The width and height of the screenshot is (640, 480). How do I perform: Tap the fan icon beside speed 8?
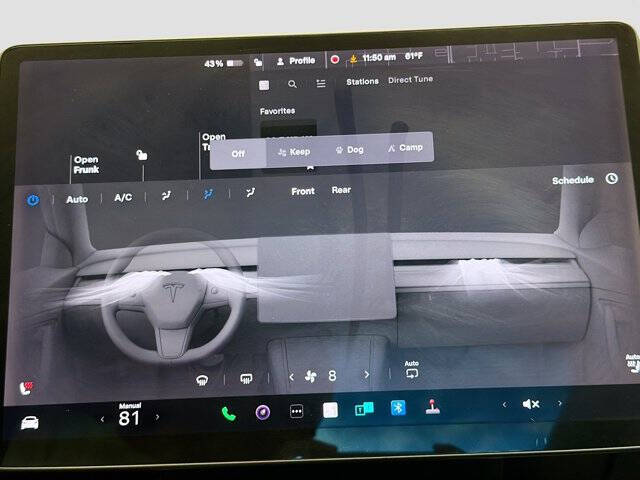311,376
